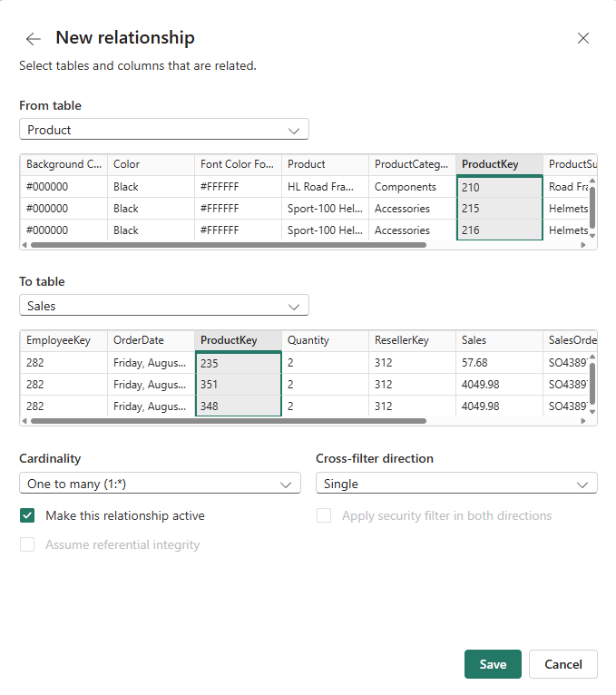Click the back arrow icon

point(34,38)
